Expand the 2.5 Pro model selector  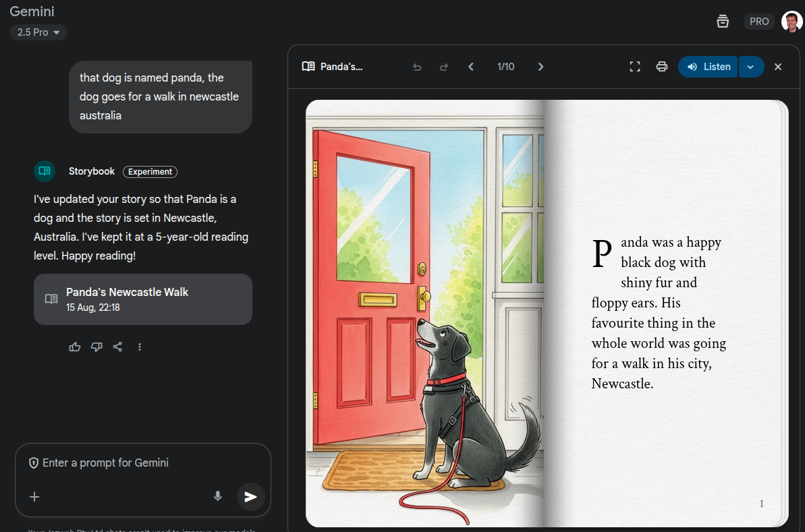click(38, 32)
